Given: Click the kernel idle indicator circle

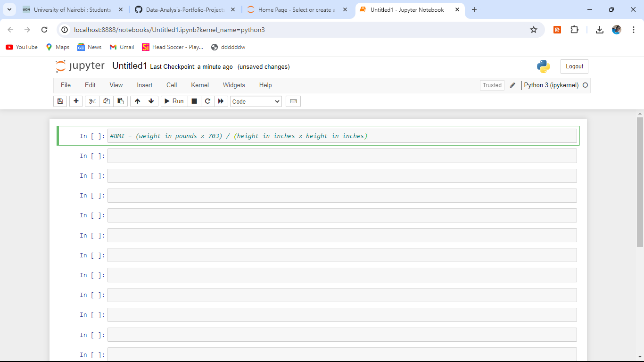Looking at the screenshot, I should pyautogui.click(x=586, y=85).
